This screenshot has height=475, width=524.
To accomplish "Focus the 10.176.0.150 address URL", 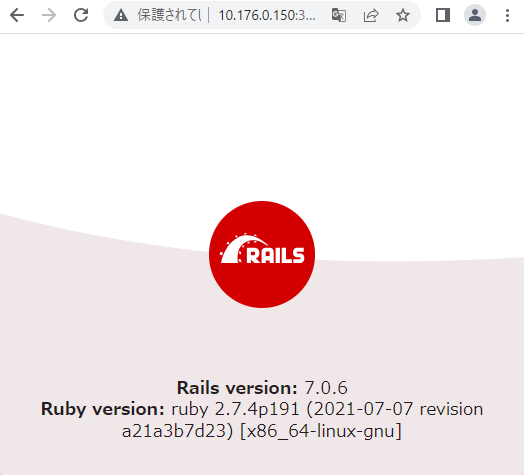I will coord(267,15).
